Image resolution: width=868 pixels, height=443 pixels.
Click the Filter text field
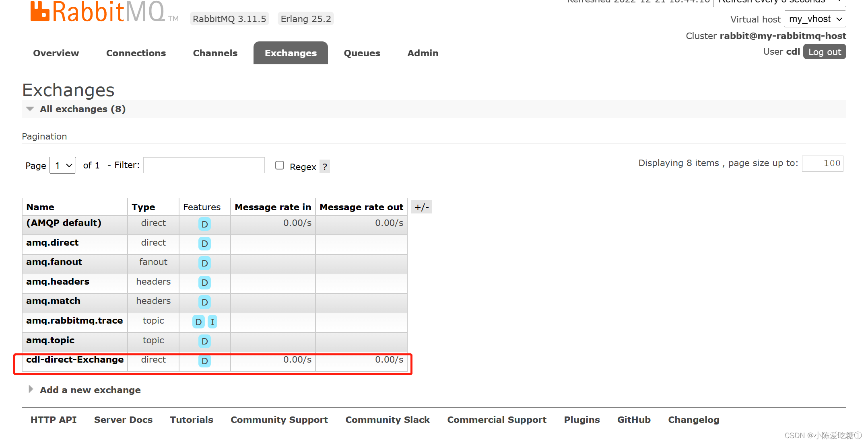[x=204, y=165]
